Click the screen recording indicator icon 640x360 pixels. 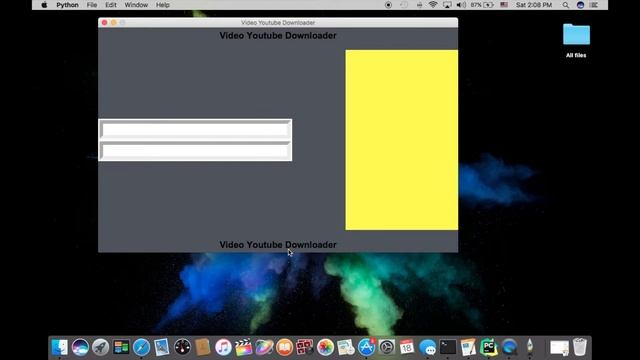[388, 5]
